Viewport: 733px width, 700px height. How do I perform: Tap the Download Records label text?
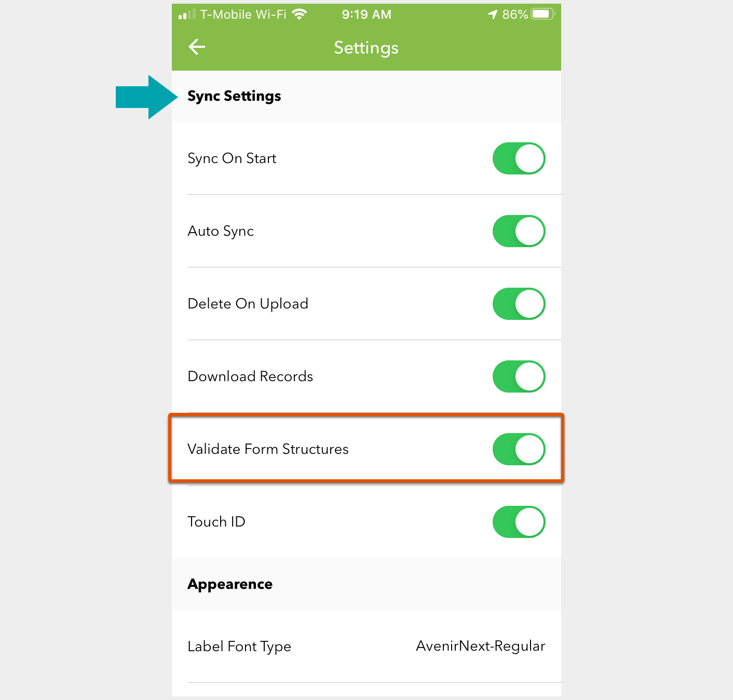[250, 376]
